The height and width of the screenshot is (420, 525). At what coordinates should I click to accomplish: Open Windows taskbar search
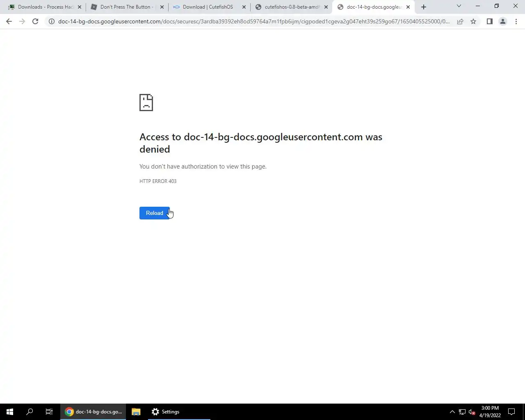click(30, 412)
